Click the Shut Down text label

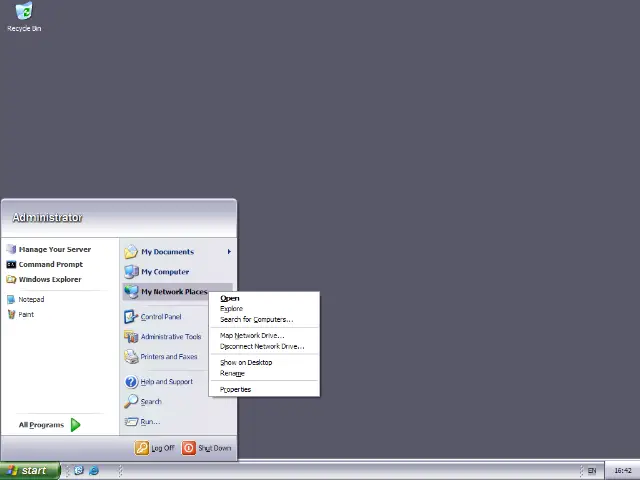click(x=215, y=448)
